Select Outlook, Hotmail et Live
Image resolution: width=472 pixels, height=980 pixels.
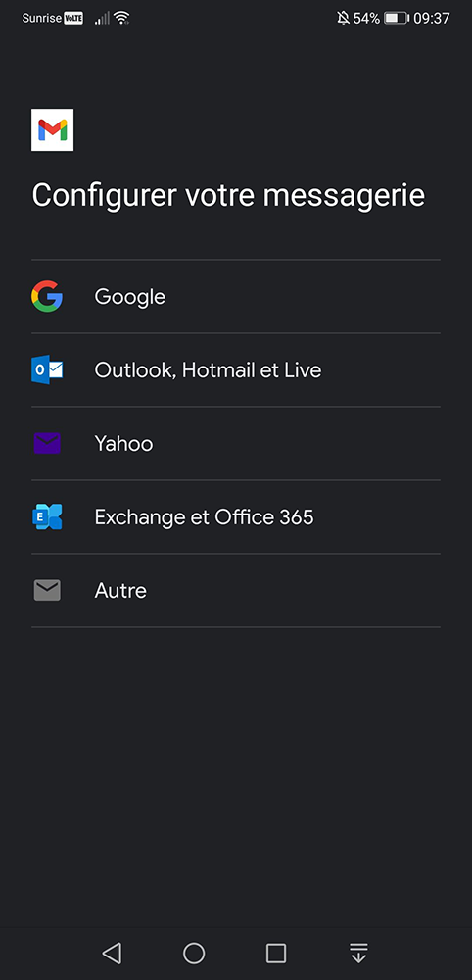pos(236,370)
